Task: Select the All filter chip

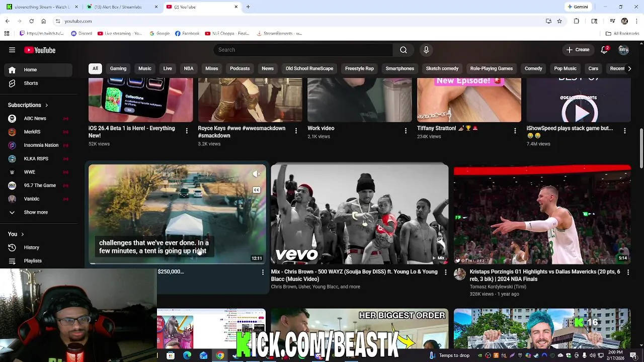Action: [95, 68]
